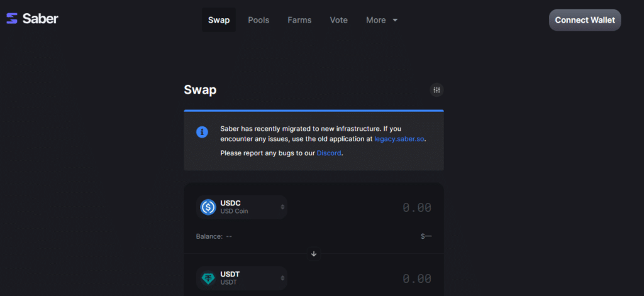This screenshot has height=296, width=644.
Task: Open the USDT token selector
Action: [241, 278]
